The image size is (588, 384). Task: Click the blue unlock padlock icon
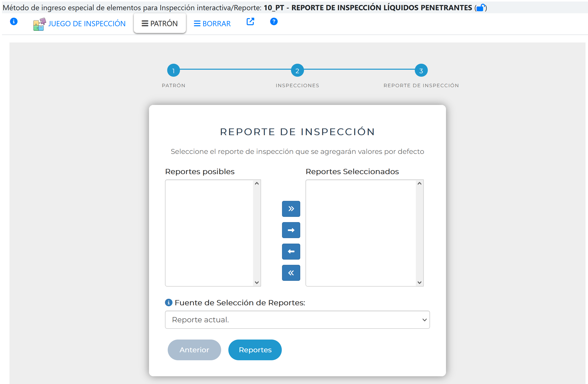(480, 8)
